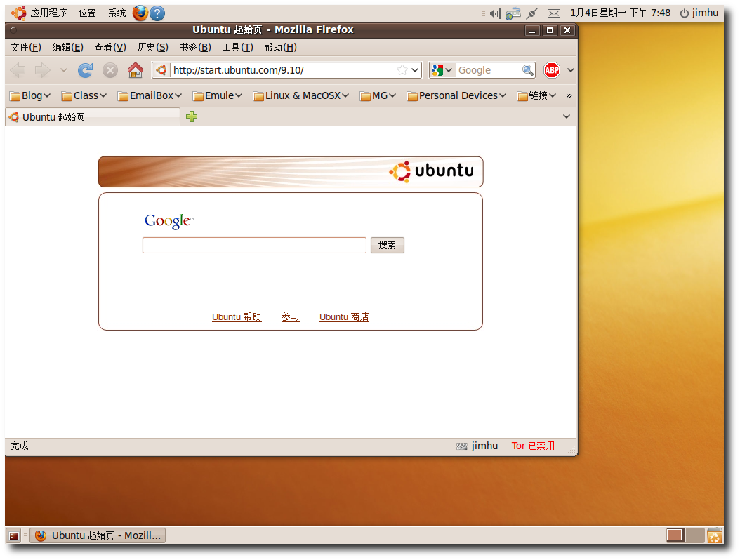740x560 pixels.
Task: Click the network connection panel icon
Action: [513, 13]
